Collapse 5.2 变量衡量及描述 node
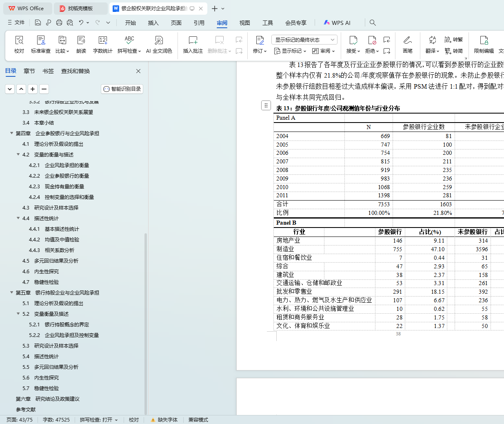 tap(18, 314)
